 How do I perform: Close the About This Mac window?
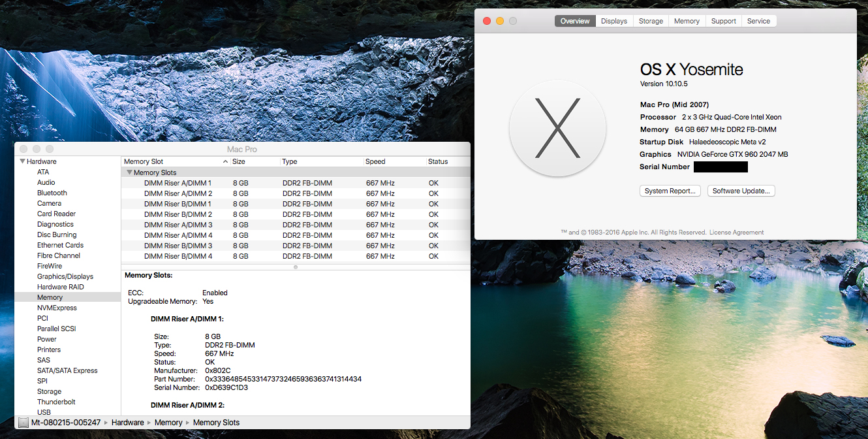point(486,21)
